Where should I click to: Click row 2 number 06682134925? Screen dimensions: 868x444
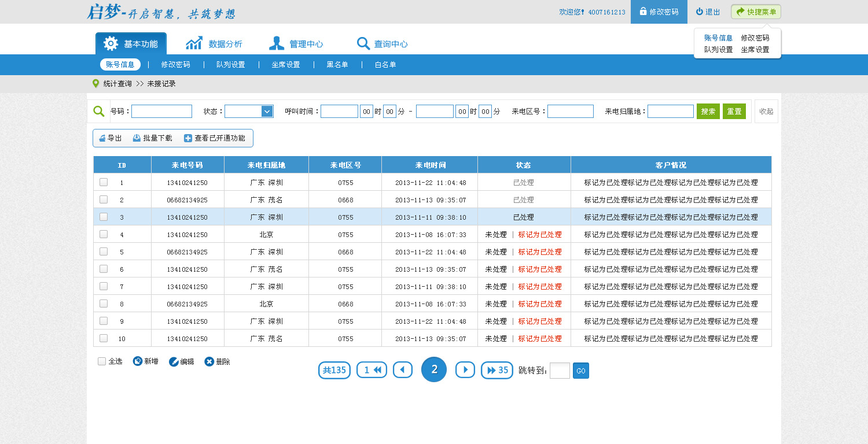187,200
